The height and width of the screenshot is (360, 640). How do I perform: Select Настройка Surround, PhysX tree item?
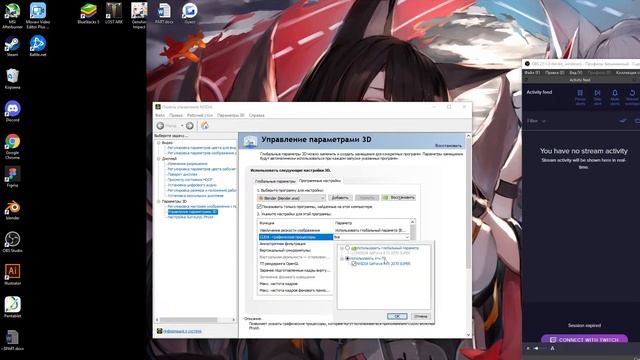point(191,217)
